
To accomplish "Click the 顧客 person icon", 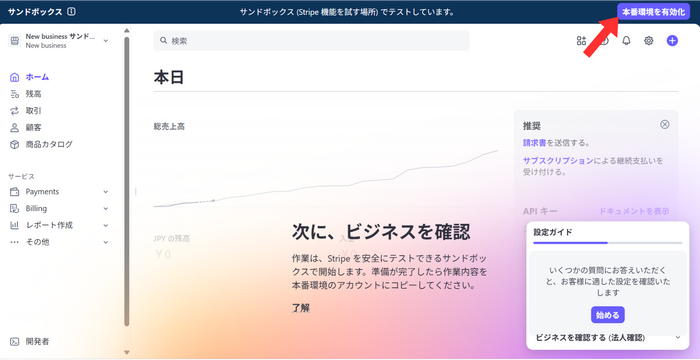I will coord(14,128).
